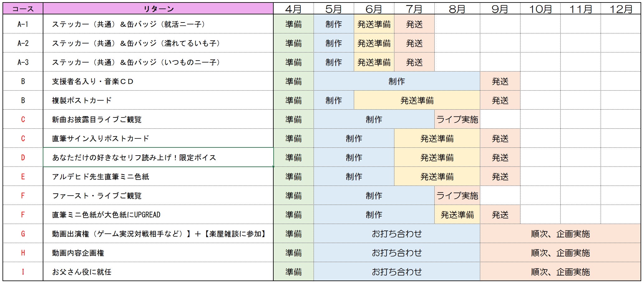Select the コース header cell

tap(23, 9)
